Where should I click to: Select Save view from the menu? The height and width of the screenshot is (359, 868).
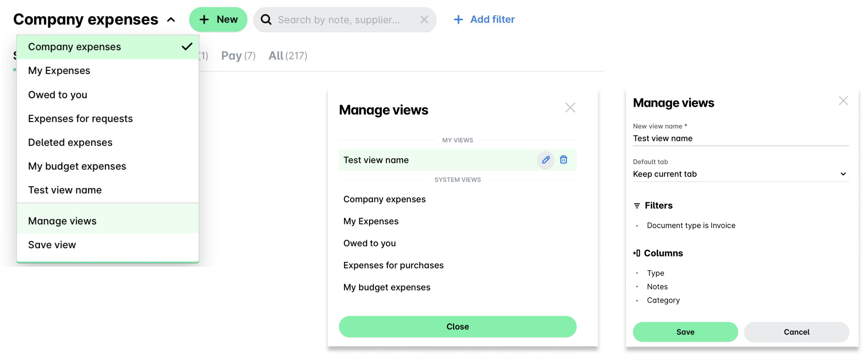52,244
